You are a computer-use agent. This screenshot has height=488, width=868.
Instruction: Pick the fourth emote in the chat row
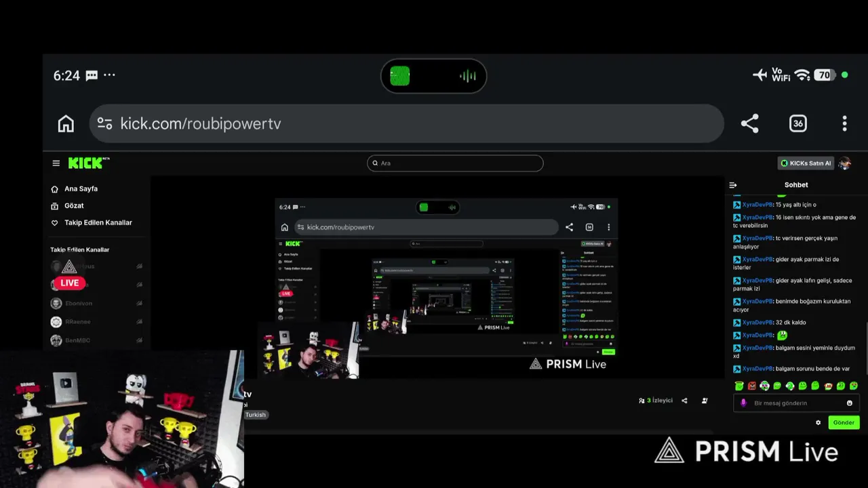pyautogui.click(x=777, y=386)
